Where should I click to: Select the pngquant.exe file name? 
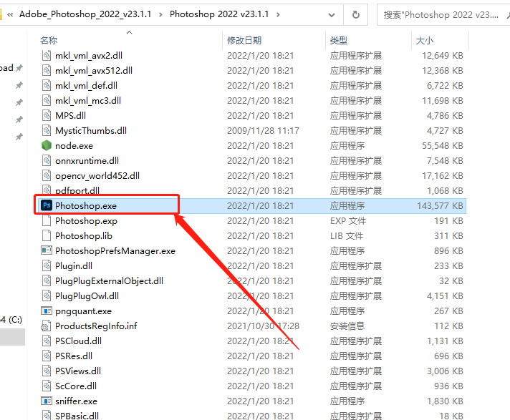coord(83,311)
